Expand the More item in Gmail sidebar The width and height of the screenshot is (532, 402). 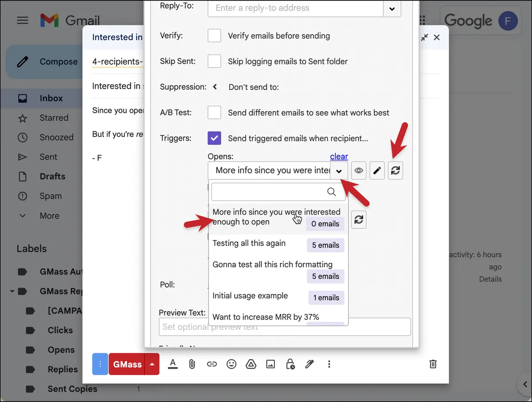tap(49, 216)
